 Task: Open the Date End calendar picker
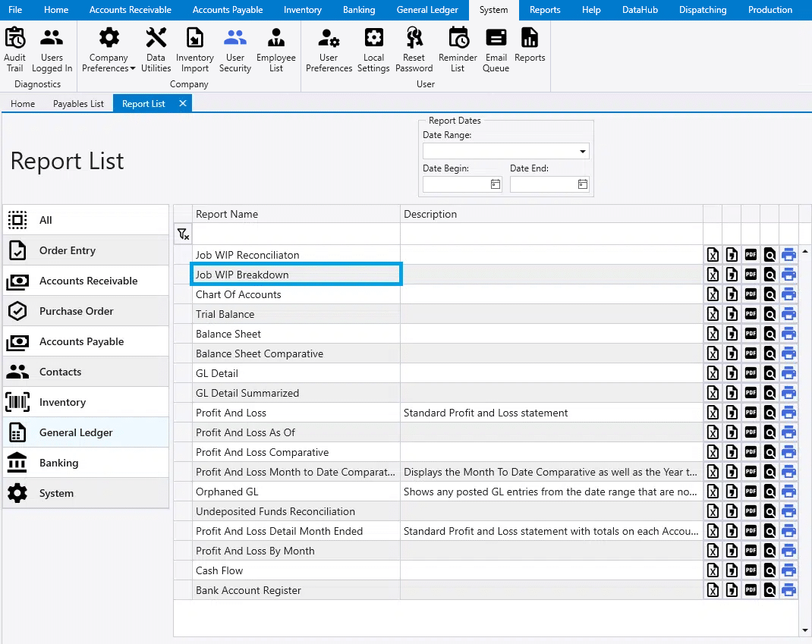coord(583,184)
